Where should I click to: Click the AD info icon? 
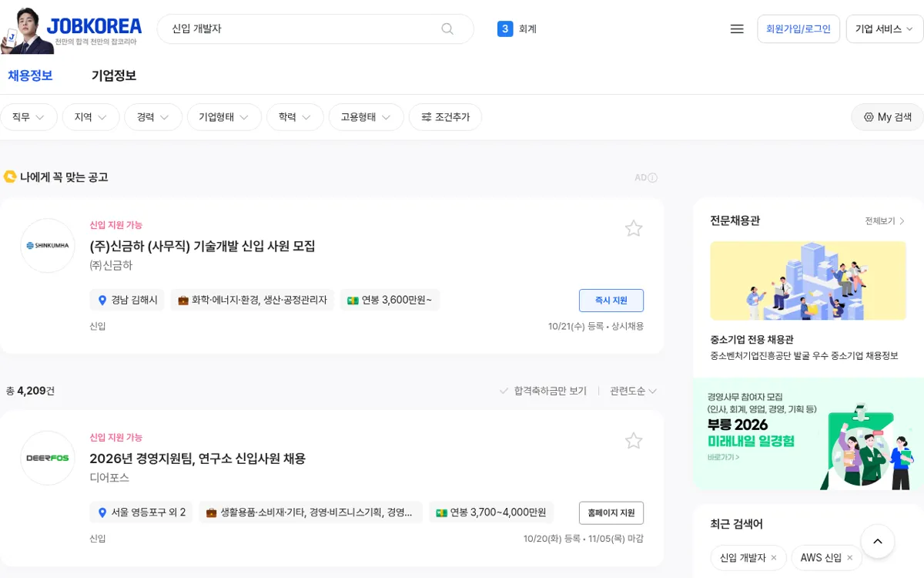tap(652, 178)
